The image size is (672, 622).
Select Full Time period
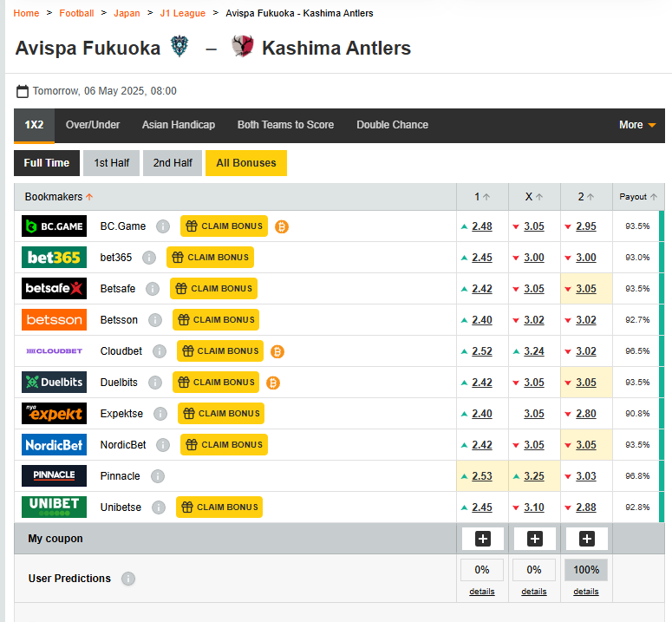point(47,163)
